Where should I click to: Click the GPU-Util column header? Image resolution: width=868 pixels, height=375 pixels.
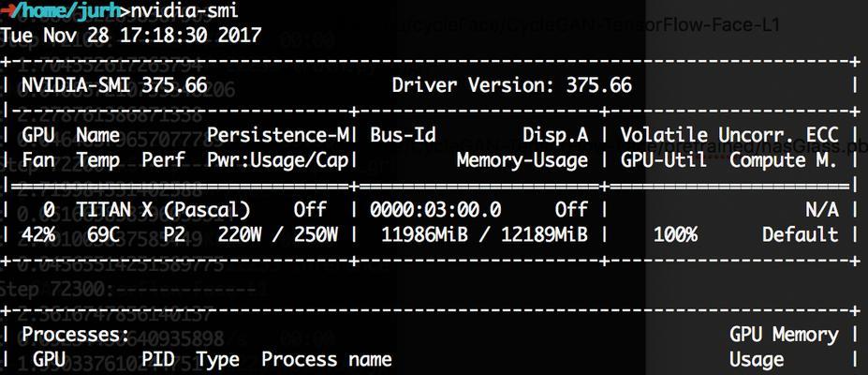pyautogui.click(x=663, y=160)
